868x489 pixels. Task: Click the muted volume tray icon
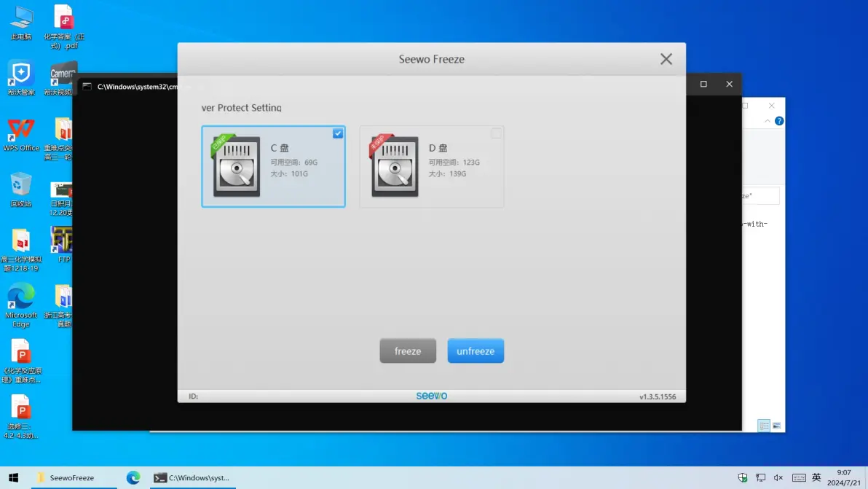pyautogui.click(x=778, y=478)
